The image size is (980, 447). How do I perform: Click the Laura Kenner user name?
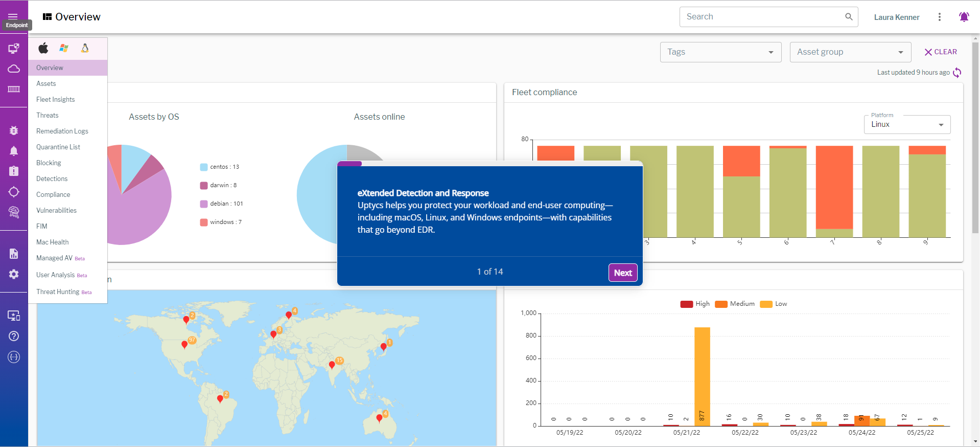(896, 17)
